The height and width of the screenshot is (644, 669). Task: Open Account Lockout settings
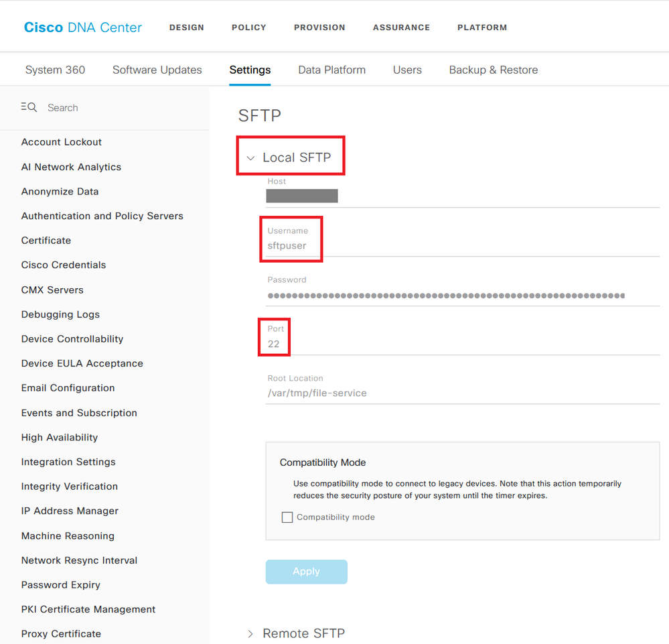pyautogui.click(x=62, y=142)
